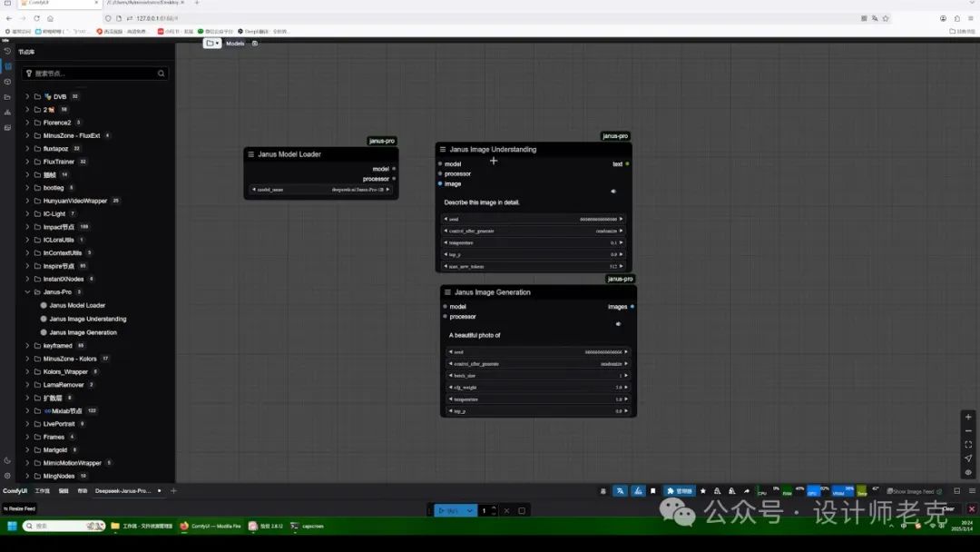Open Janus Model Loader node menu icon
The image size is (980, 552).
[251, 153]
